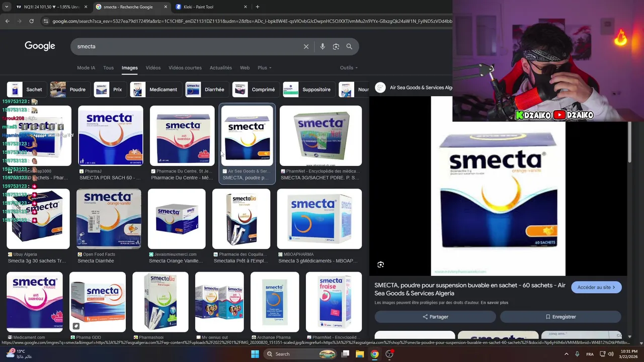Save the image with Enregistrer

(560, 317)
